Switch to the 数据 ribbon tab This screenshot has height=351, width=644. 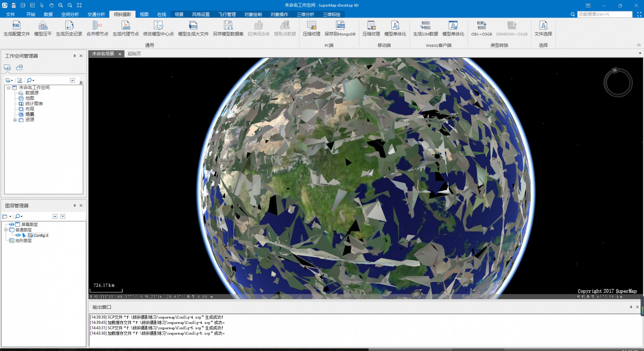click(48, 14)
